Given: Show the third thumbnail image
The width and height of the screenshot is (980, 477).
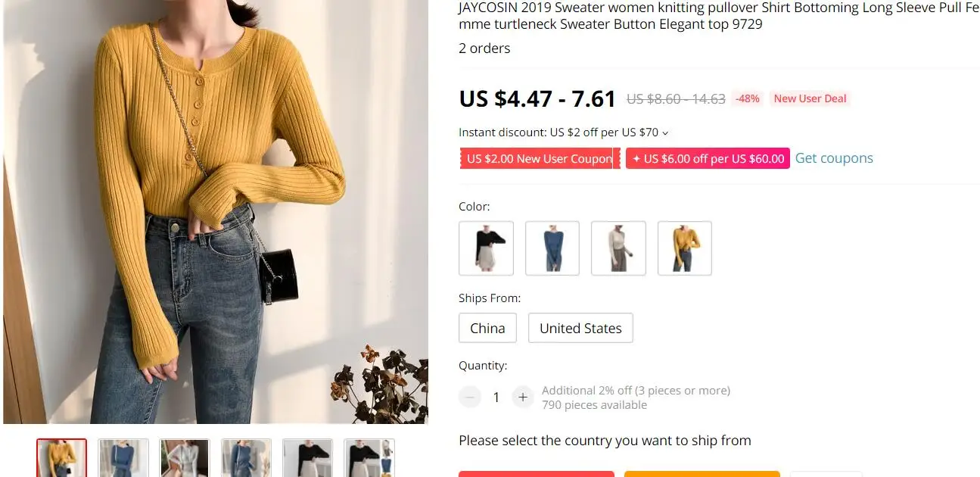Looking at the screenshot, I should 185,458.
